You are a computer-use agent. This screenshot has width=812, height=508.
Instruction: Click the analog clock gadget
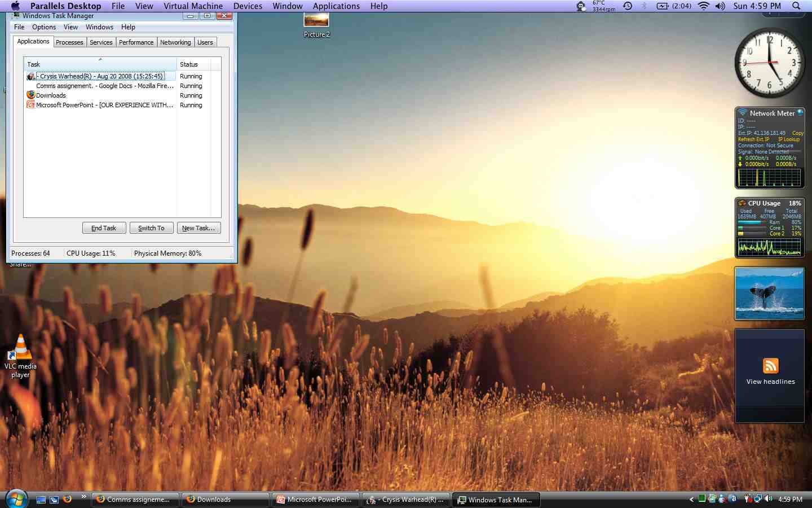tap(769, 63)
